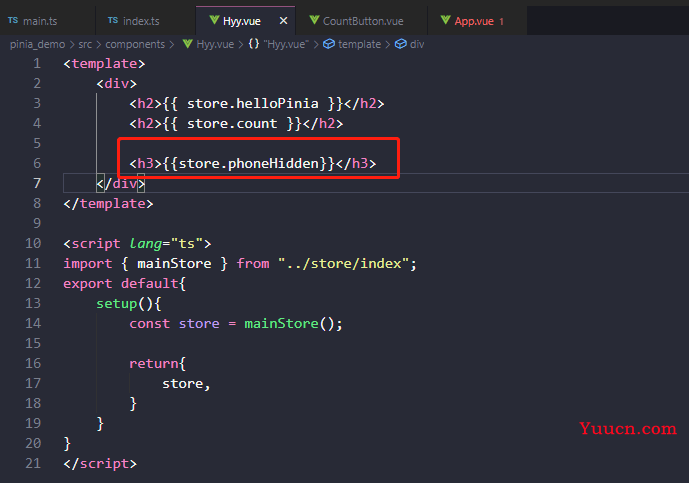Click template in the breadcrumb
This screenshot has width=689, height=483.
(x=359, y=44)
